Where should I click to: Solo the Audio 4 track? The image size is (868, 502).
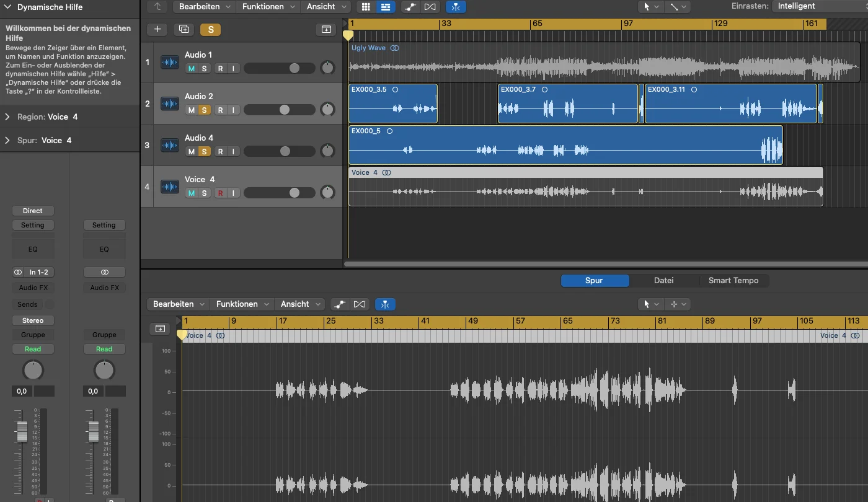pyautogui.click(x=203, y=151)
